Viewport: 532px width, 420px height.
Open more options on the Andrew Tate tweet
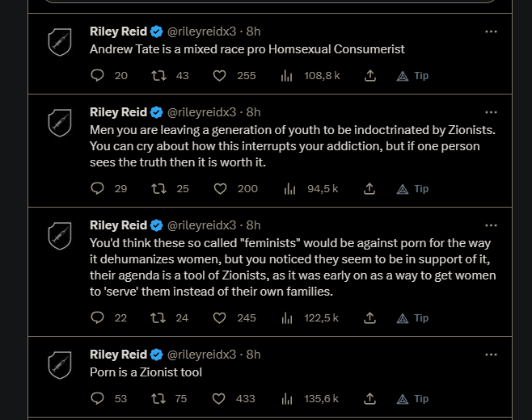tap(491, 31)
